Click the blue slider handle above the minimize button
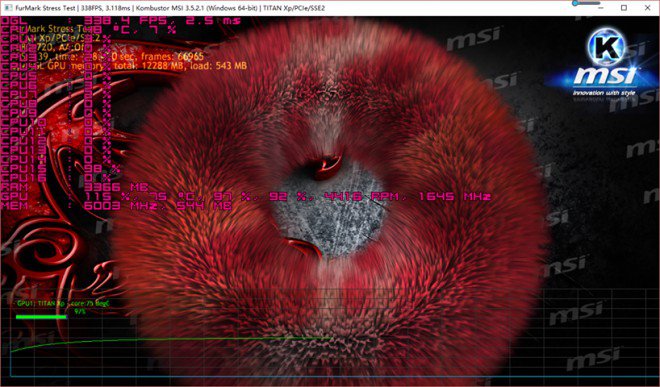660x387 pixels. pos(575,3)
